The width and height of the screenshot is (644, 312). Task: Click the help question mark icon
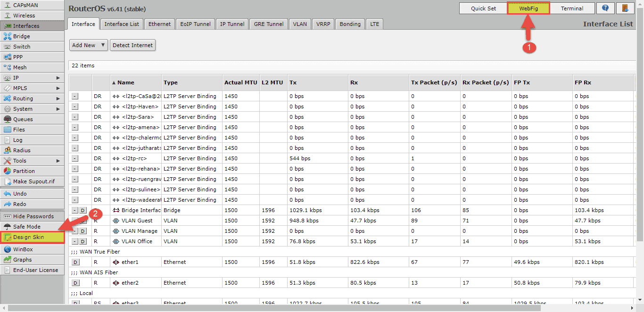point(605,8)
